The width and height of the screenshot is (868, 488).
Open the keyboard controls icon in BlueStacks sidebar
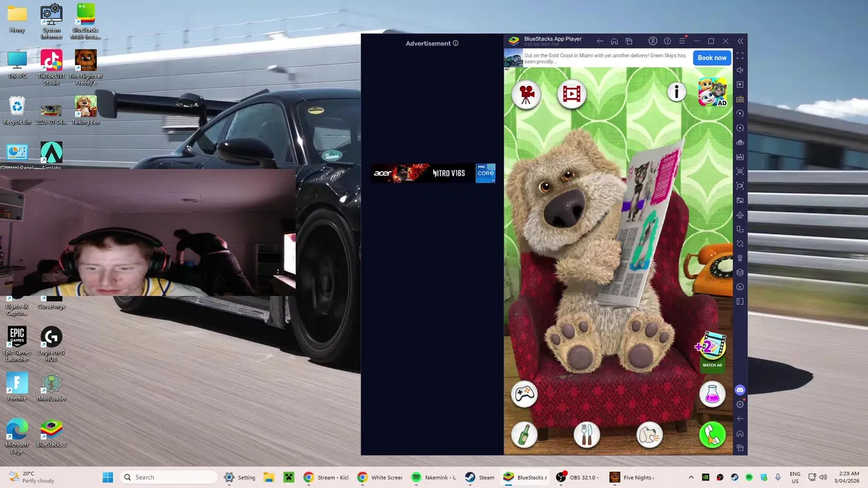pos(740,99)
